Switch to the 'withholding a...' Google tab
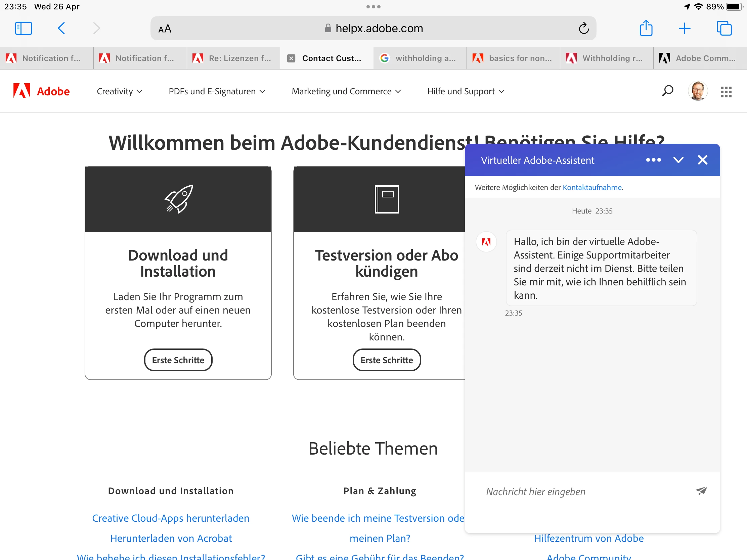 [420, 58]
